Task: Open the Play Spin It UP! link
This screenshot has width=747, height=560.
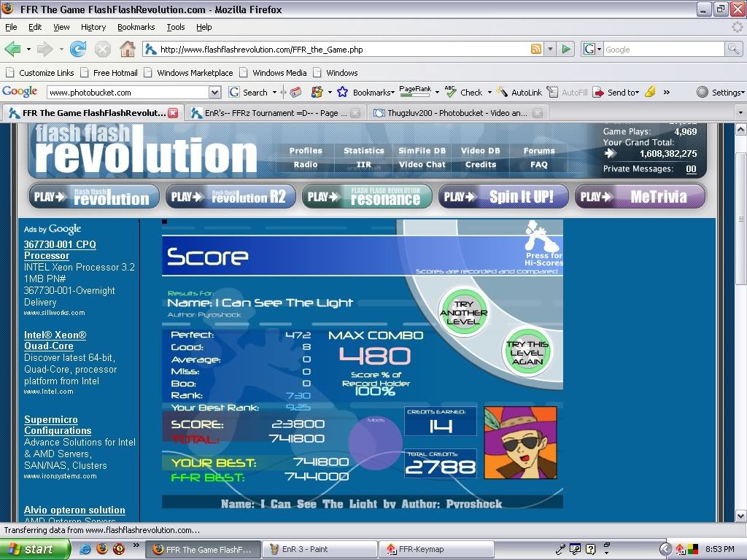Action: (x=501, y=196)
